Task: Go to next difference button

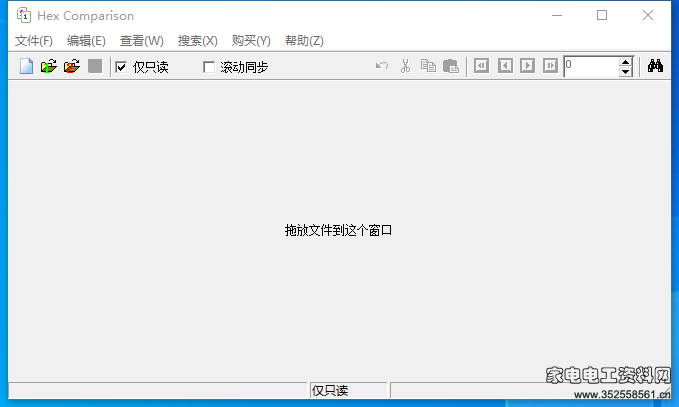Action: click(x=527, y=66)
